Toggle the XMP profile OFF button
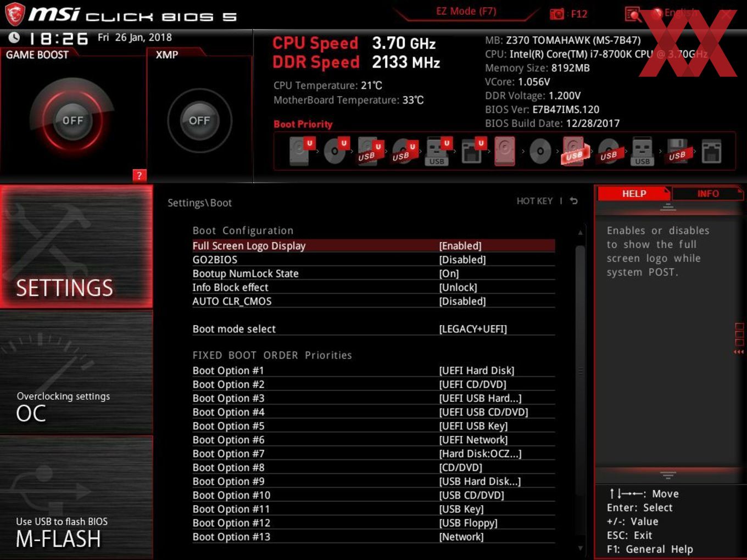This screenshot has width=747, height=560. point(199,120)
